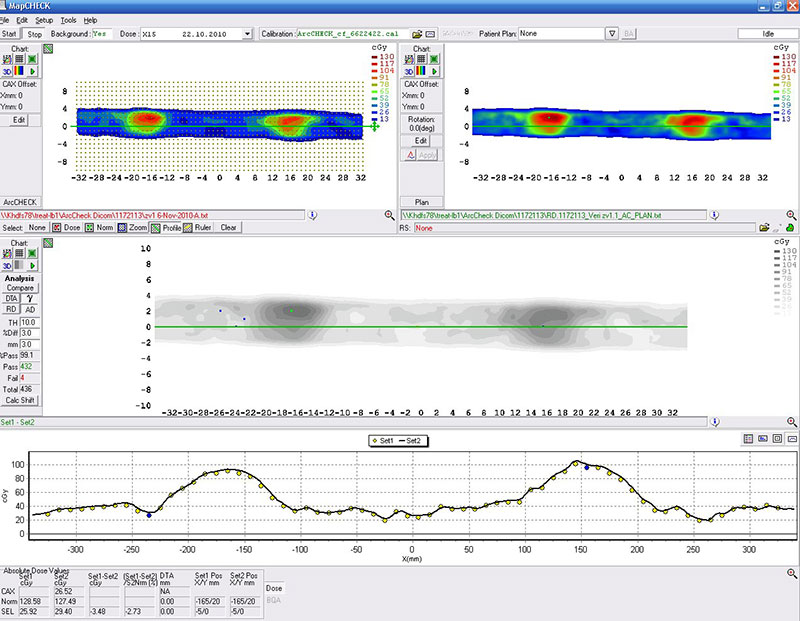Click the Start button
Screen dimensions: 800x621
(9, 34)
